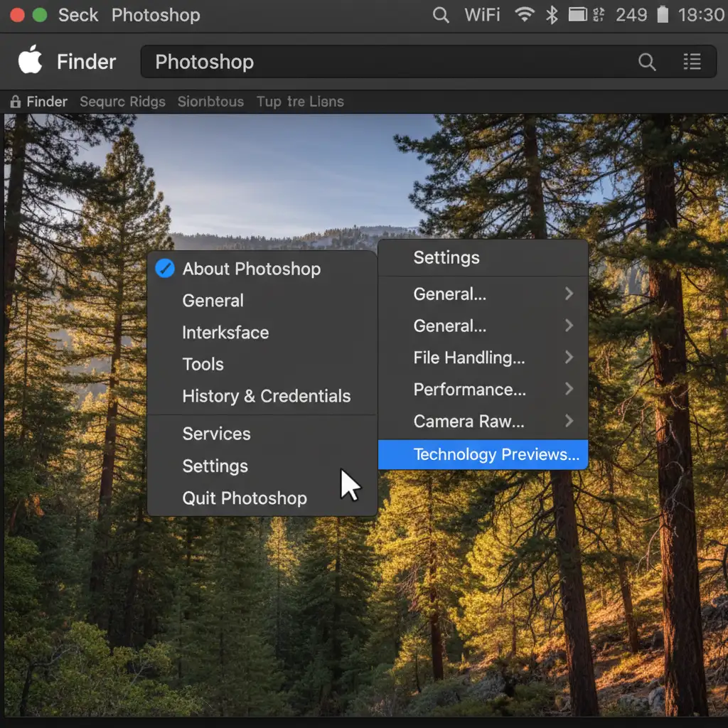This screenshot has height=728, width=728.
Task: Click into the Photoshop search field
Action: 384,62
